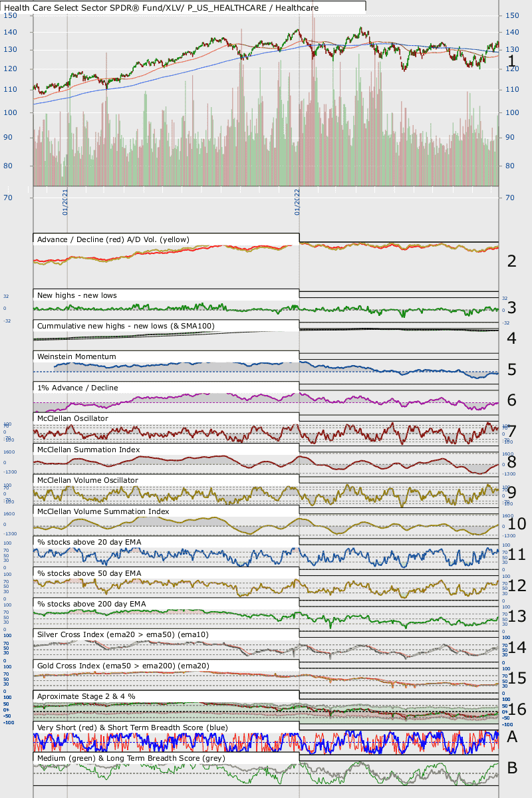Click the % stocks above 20 day EMA label
This screenshot has height=798, width=532.
click(89, 542)
